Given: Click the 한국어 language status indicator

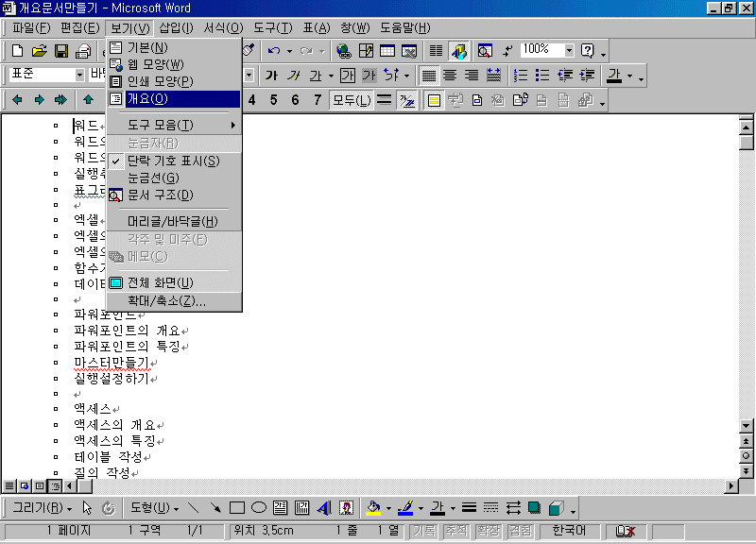Looking at the screenshot, I should tap(570, 531).
